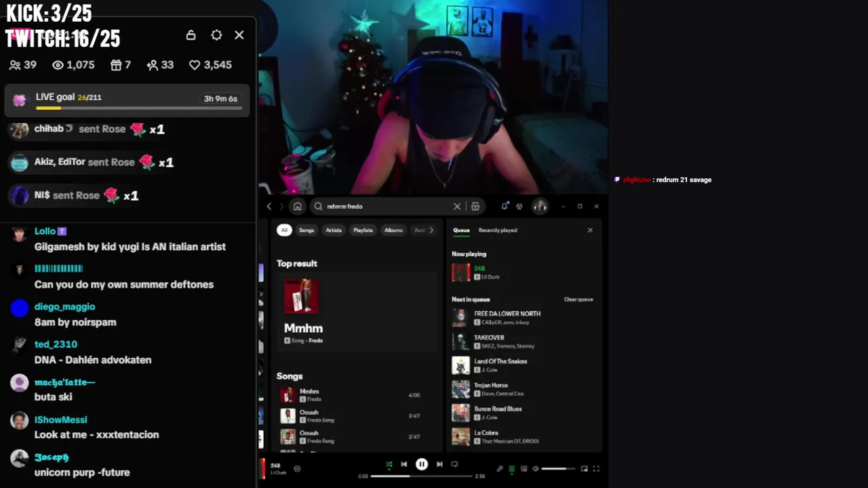Show more filter chips with the arrow
868x488 pixels.
[x=431, y=230]
